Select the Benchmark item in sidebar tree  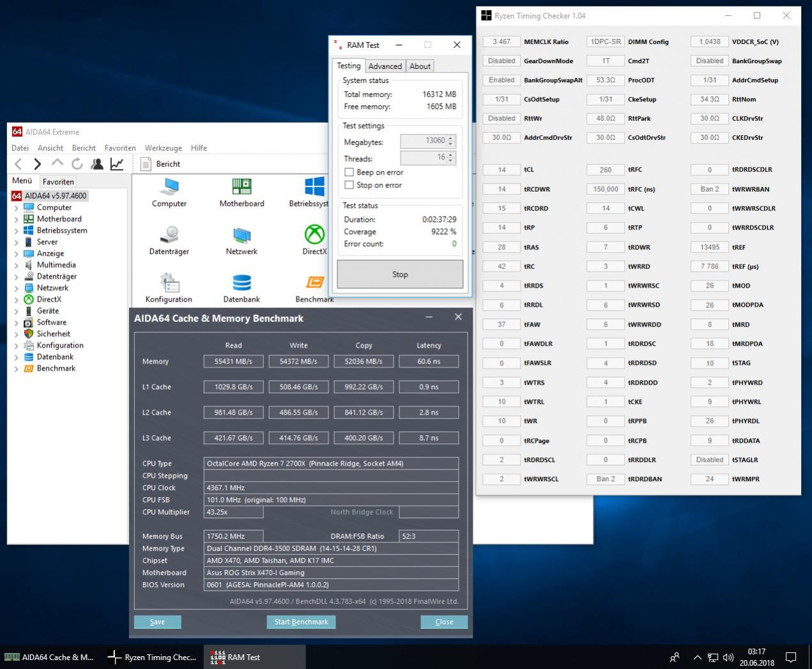tap(56, 368)
